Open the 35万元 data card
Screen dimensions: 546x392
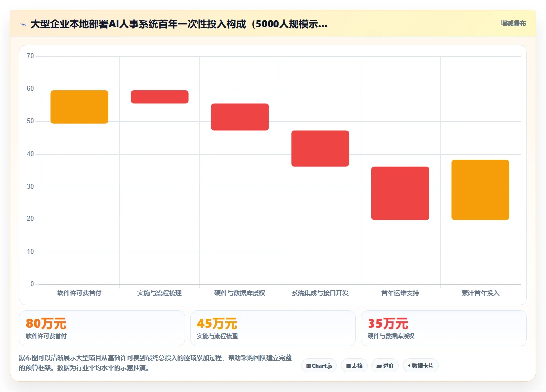click(444, 328)
